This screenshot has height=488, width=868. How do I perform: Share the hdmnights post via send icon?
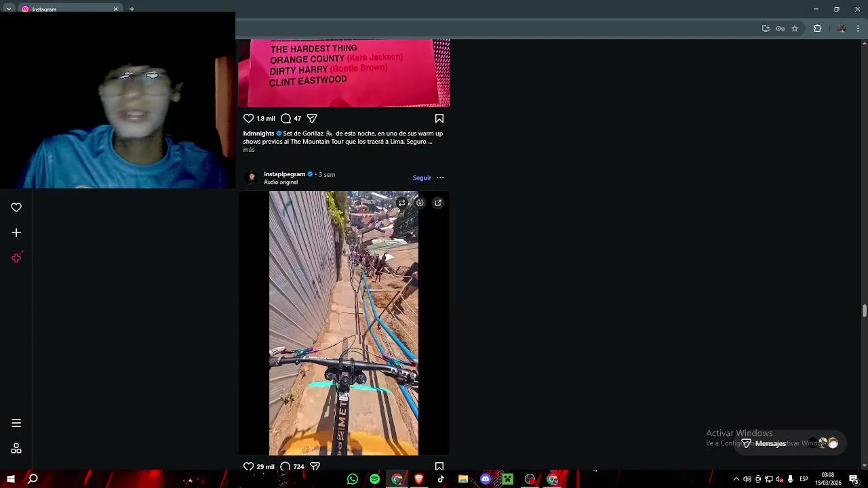[312, 118]
